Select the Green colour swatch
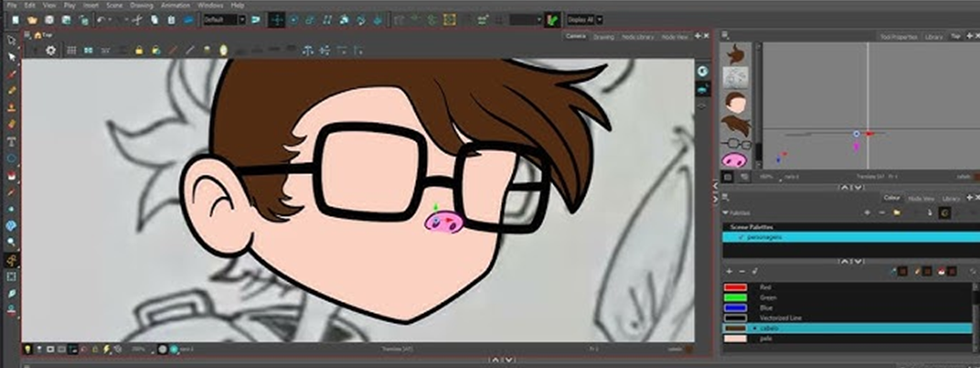Viewport: 980px width, 368px height. (x=736, y=298)
